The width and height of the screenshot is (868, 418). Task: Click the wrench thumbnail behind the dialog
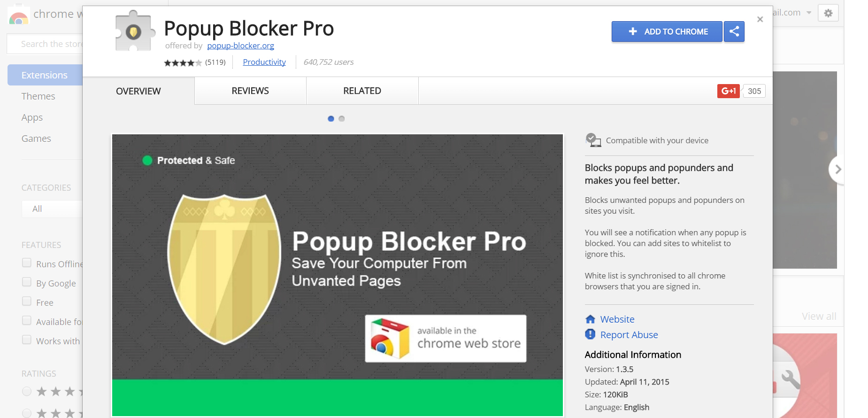click(805, 376)
